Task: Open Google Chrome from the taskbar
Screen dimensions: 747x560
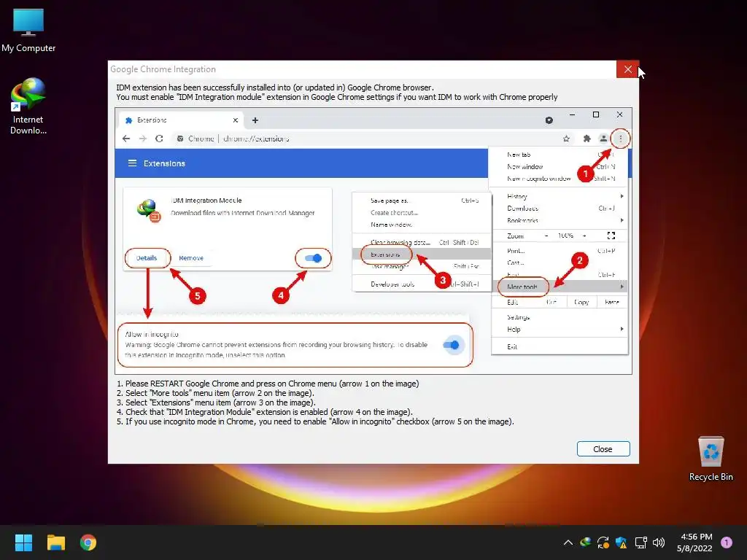Action: (88, 542)
